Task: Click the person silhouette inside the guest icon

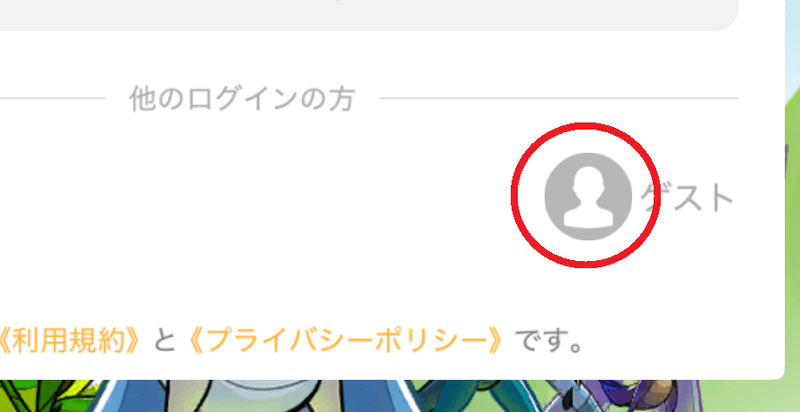Action: 588,197
